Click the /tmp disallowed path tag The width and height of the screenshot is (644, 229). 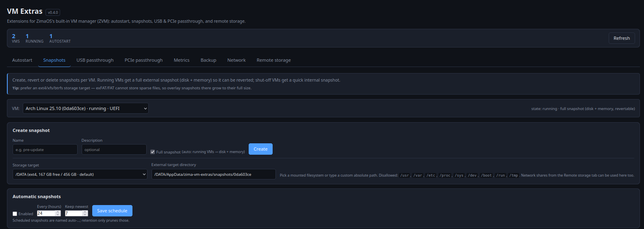[514, 175]
